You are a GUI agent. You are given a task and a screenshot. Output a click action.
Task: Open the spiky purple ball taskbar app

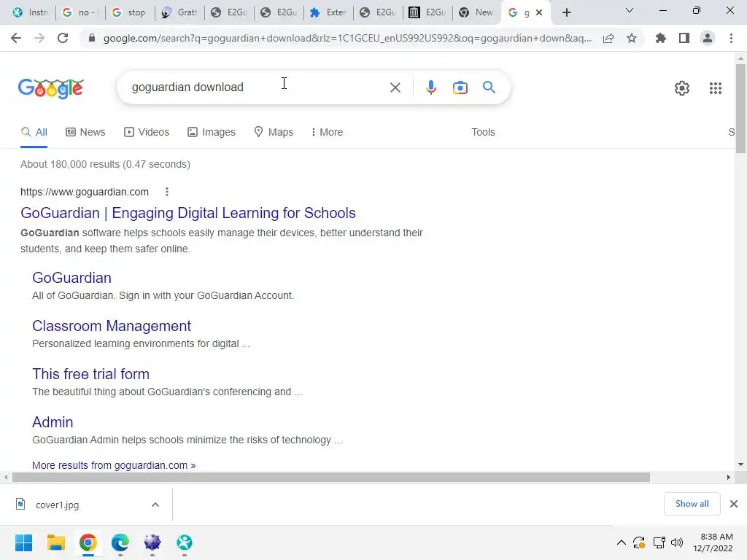point(152,542)
